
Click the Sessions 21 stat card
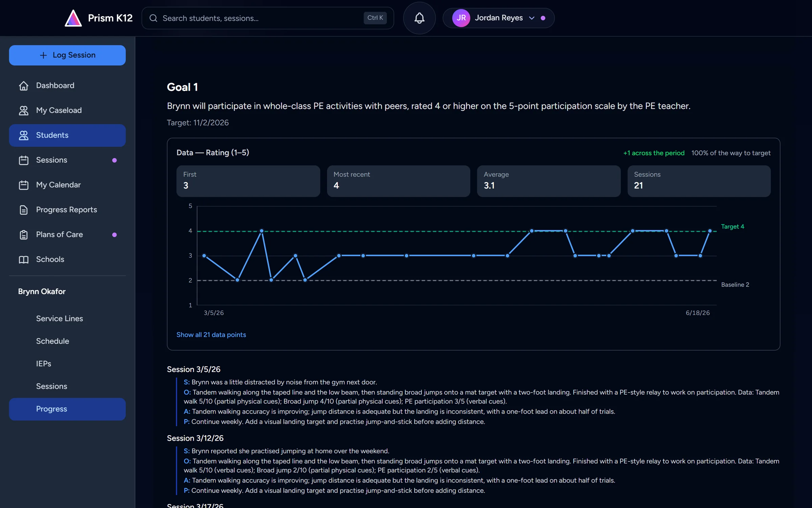point(699,181)
